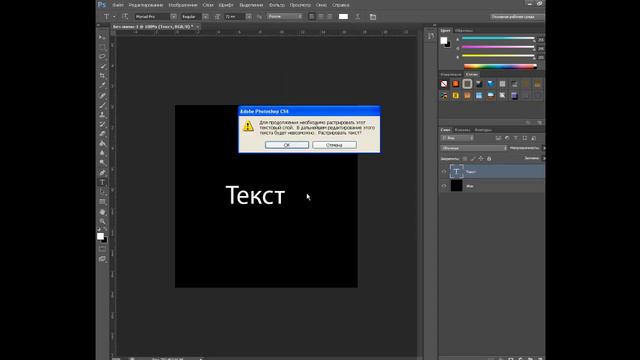Select the Hand tool
Viewport: 640px width, 360px height.
(x=102, y=212)
